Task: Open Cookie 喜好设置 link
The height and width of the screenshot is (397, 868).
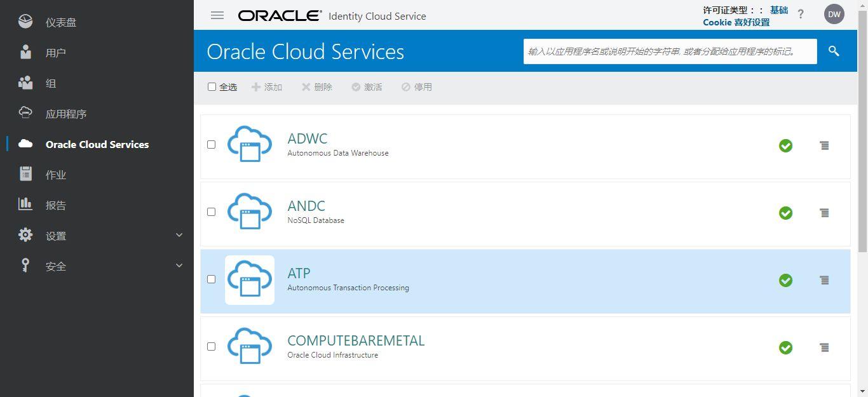Action: point(736,22)
